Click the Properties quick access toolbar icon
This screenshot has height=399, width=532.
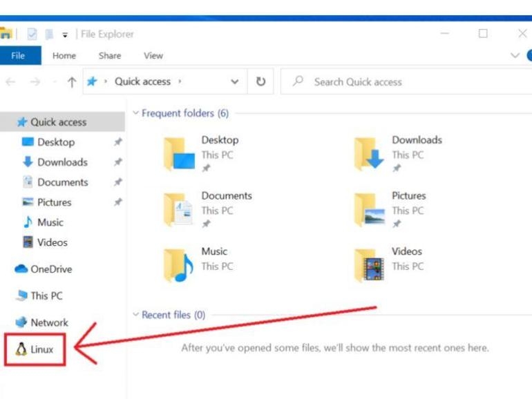pyautogui.click(x=32, y=34)
